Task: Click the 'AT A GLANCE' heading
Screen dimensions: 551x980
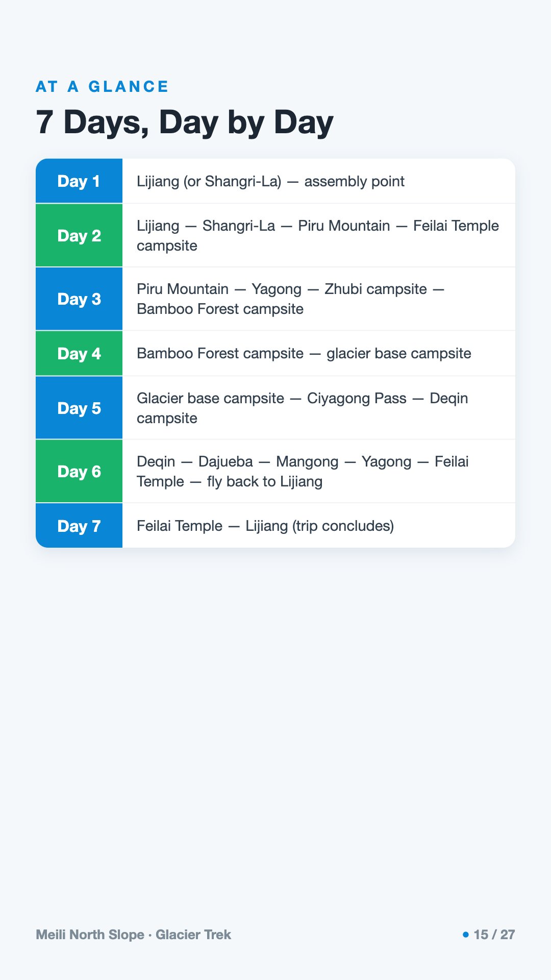Action: [102, 86]
